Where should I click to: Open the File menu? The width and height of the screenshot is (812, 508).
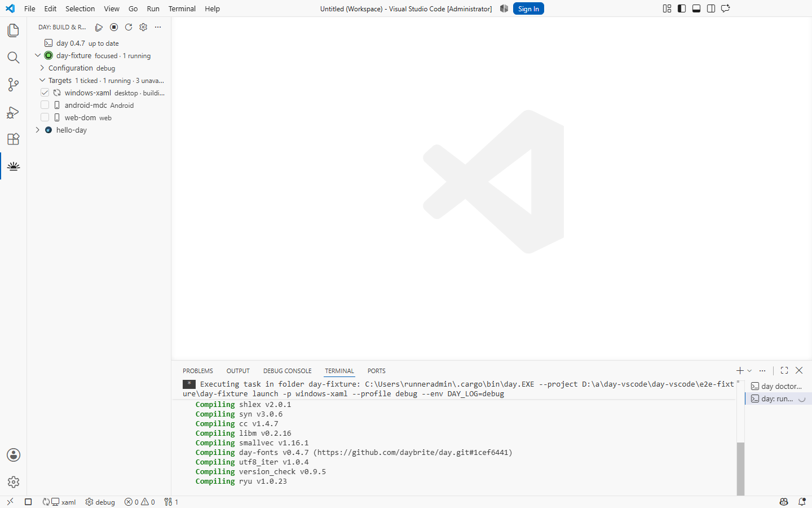pyautogui.click(x=30, y=8)
